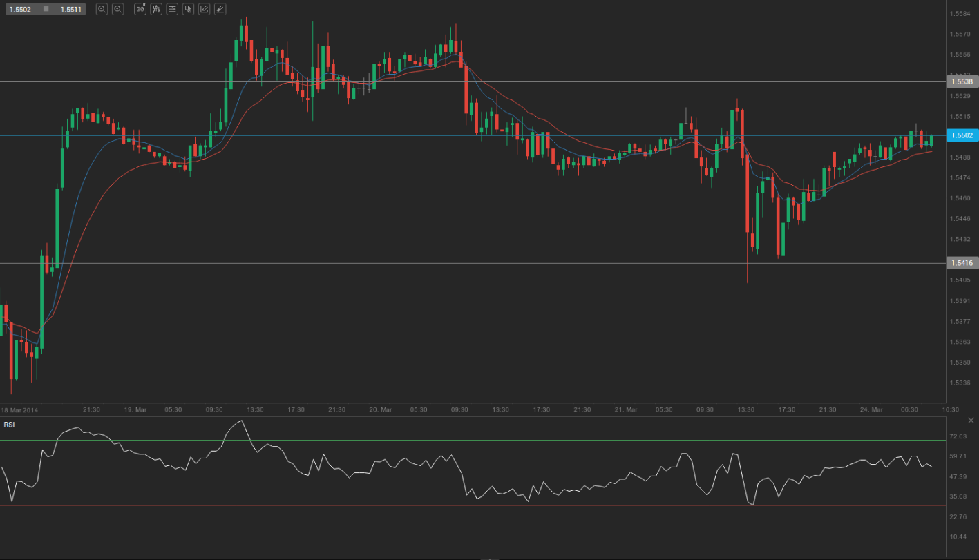979x560 pixels.
Task: Zoom out the chart with minus magnifier
Action: [x=102, y=9]
